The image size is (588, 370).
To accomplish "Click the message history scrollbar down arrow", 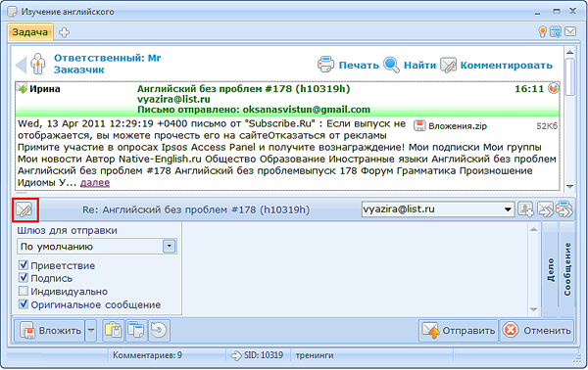I will [569, 186].
